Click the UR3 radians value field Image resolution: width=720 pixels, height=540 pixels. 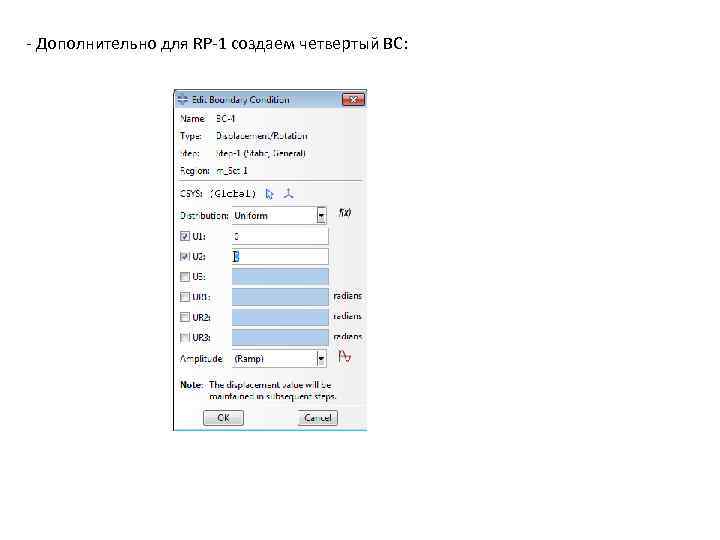(280, 338)
